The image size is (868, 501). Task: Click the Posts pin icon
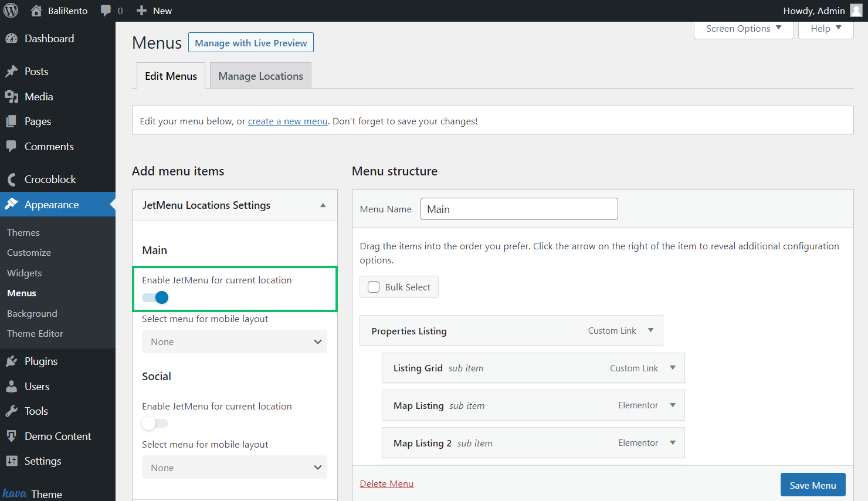click(x=12, y=71)
